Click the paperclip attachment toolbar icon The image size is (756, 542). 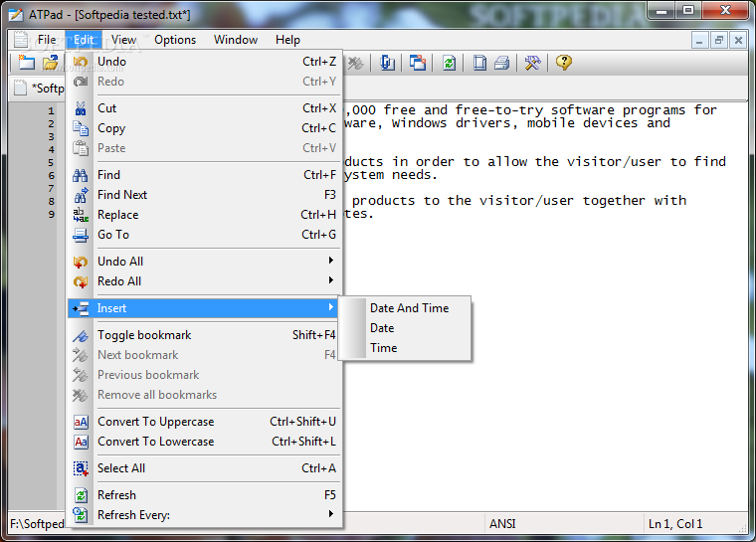[387, 63]
